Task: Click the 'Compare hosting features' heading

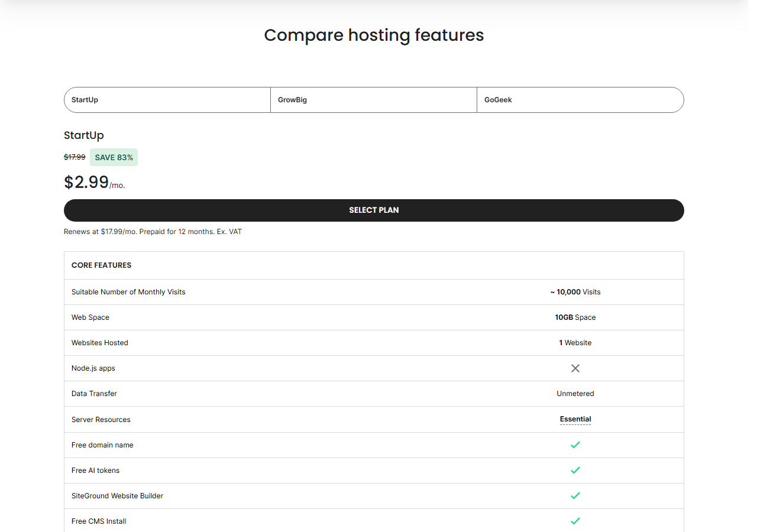Action: (374, 35)
